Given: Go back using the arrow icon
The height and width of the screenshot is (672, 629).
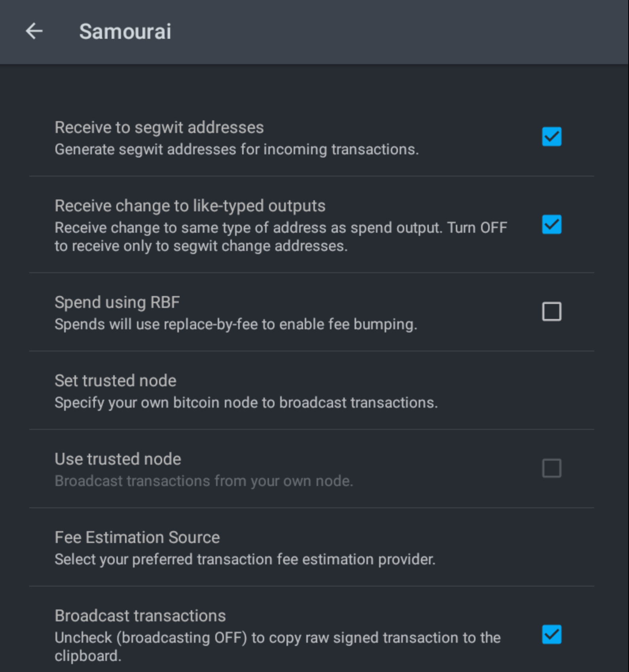Looking at the screenshot, I should 34,31.
